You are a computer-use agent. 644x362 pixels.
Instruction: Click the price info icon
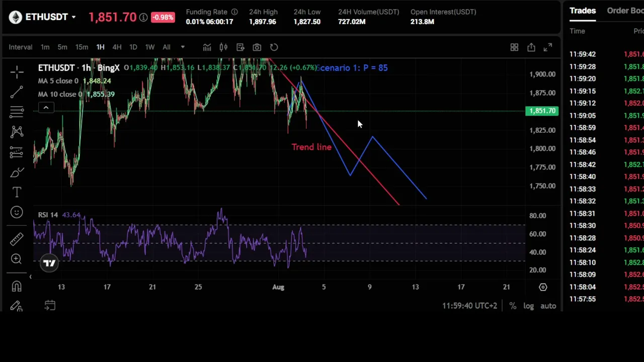pyautogui.click(x=143, y=18)
